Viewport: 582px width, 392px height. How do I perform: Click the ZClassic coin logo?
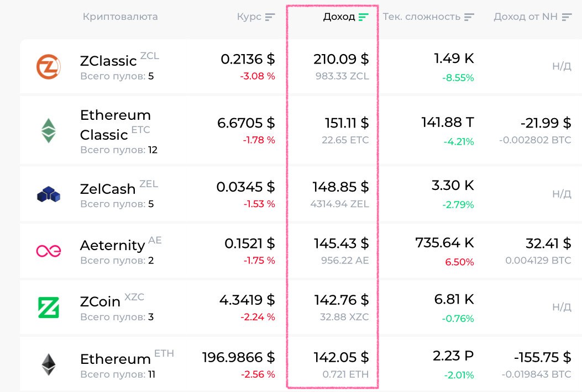click(48, 67)
